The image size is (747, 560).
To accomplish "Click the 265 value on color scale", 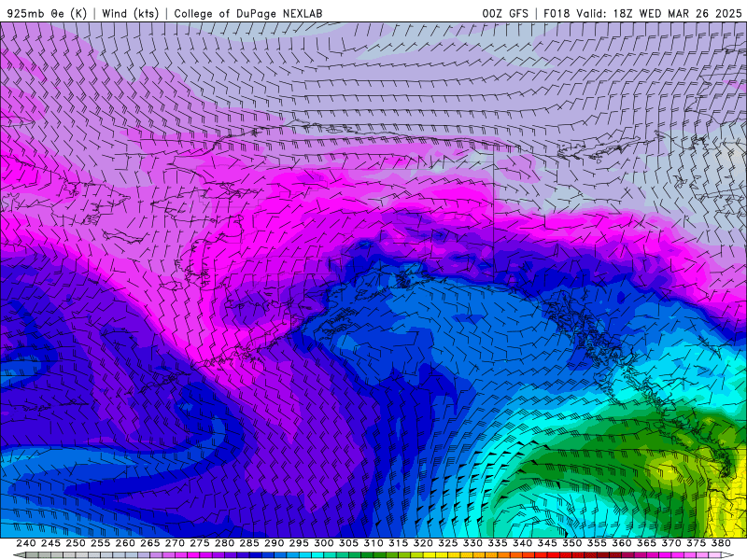I will pos(150,543).
